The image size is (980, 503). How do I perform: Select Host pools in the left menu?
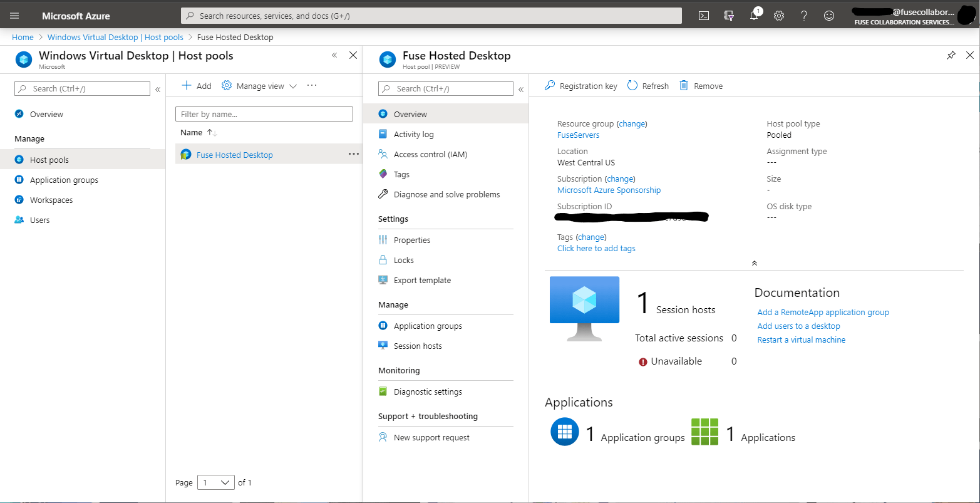pos(82,160)
